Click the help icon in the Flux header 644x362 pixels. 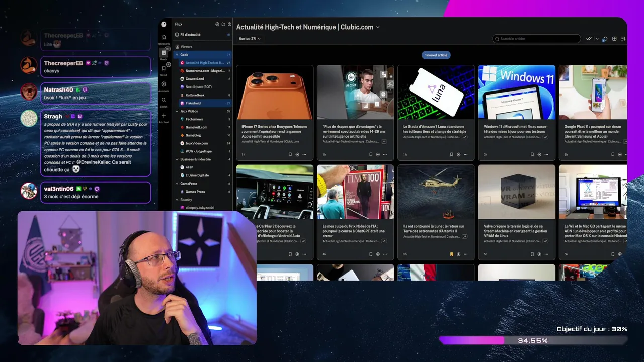click(230, 24)
